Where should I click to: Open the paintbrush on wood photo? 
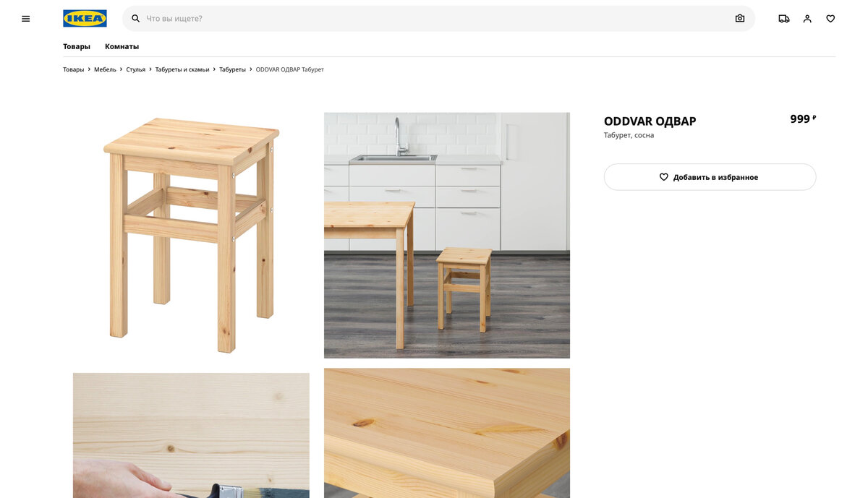click(191, 435)
